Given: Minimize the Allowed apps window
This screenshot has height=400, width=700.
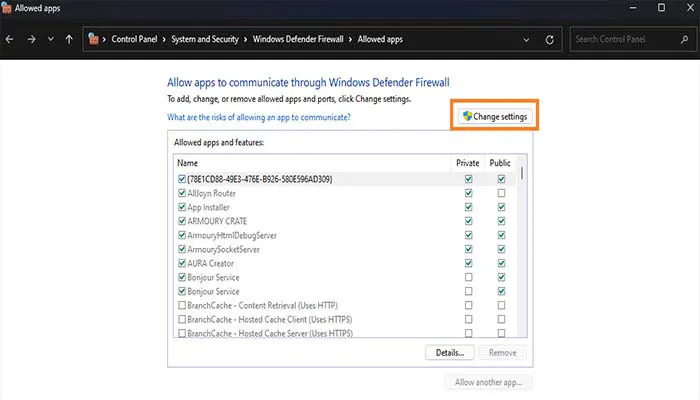Looking at the screenshot, I should point(633,8).
